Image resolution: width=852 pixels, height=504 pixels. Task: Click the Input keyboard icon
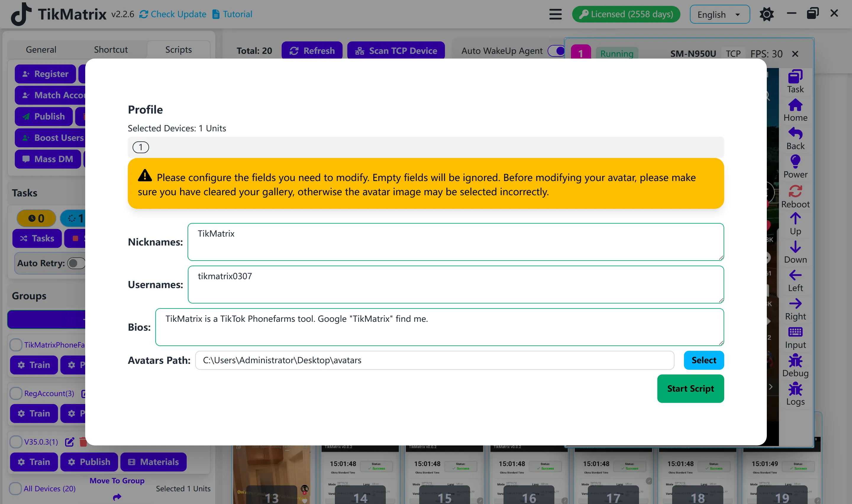pos(795,332)
